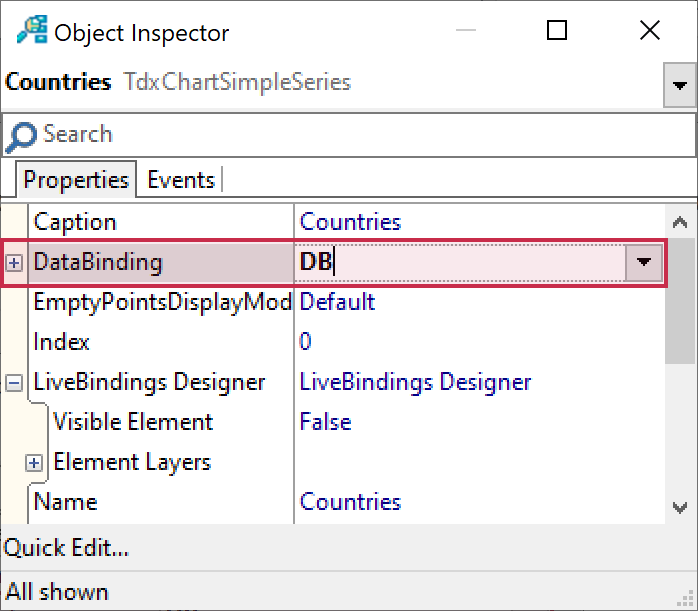Select the Properties tab

pyautogui.click(x=76, y=180)
